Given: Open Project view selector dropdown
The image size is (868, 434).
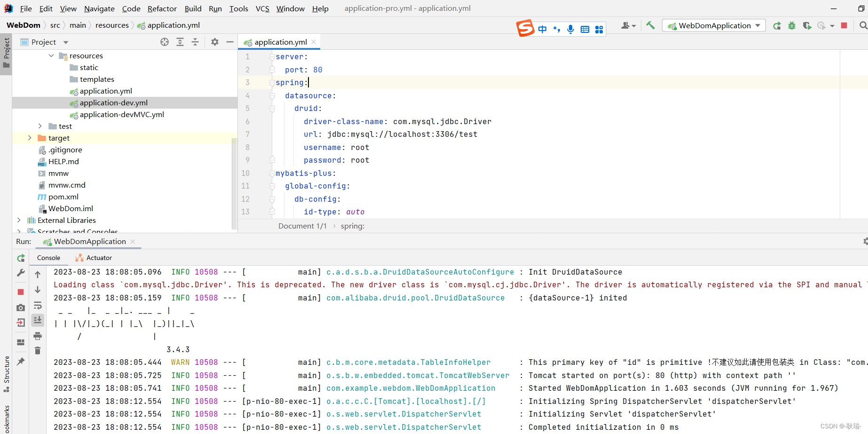Looking at the screenshot, I should coord(66,42).
